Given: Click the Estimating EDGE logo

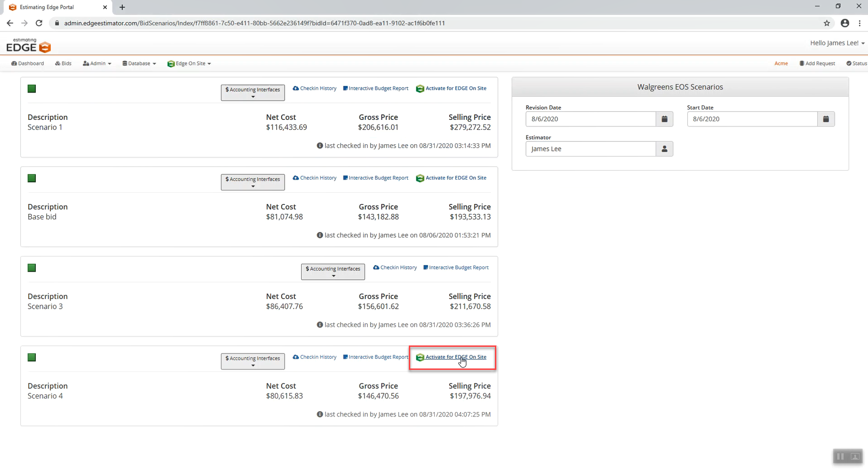Looking at the screenshot, I should pyautogui.click(x=28, y=45).
